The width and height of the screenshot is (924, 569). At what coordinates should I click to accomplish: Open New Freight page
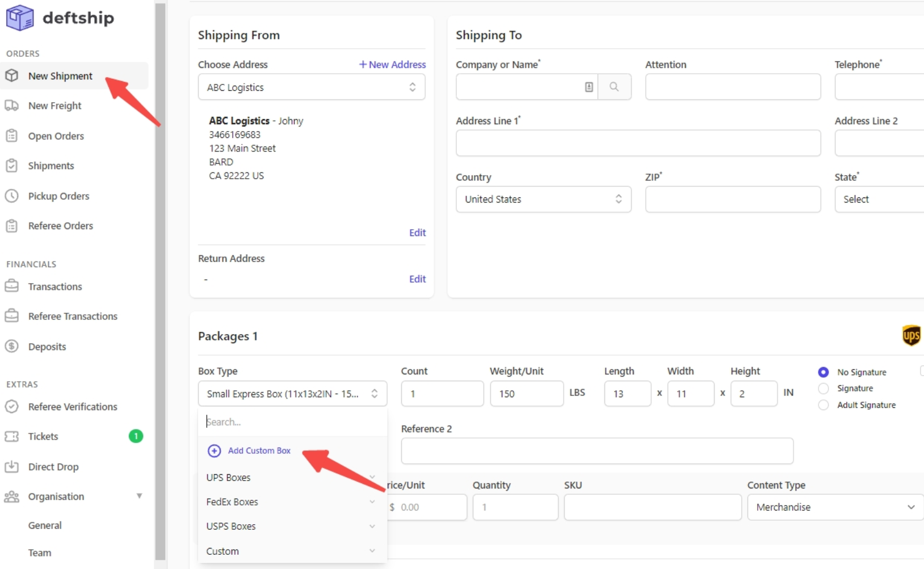[55, 106]
